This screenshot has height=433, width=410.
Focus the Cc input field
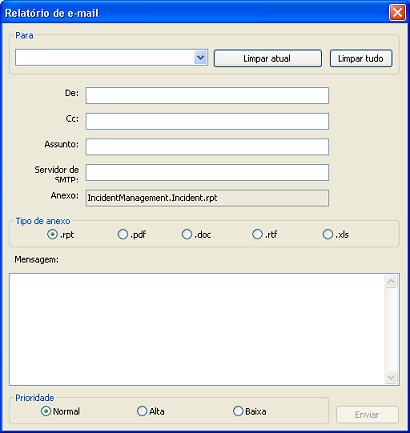coord(207,121)
